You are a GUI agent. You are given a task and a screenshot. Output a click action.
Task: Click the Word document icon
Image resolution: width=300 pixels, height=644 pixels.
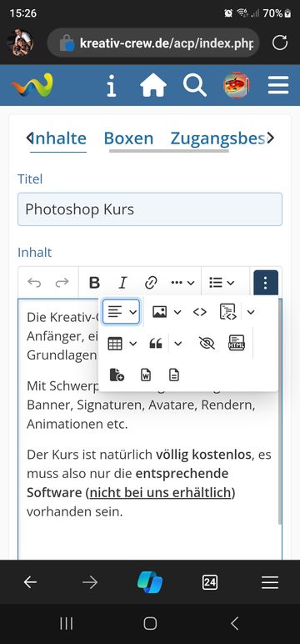[146, 375]
